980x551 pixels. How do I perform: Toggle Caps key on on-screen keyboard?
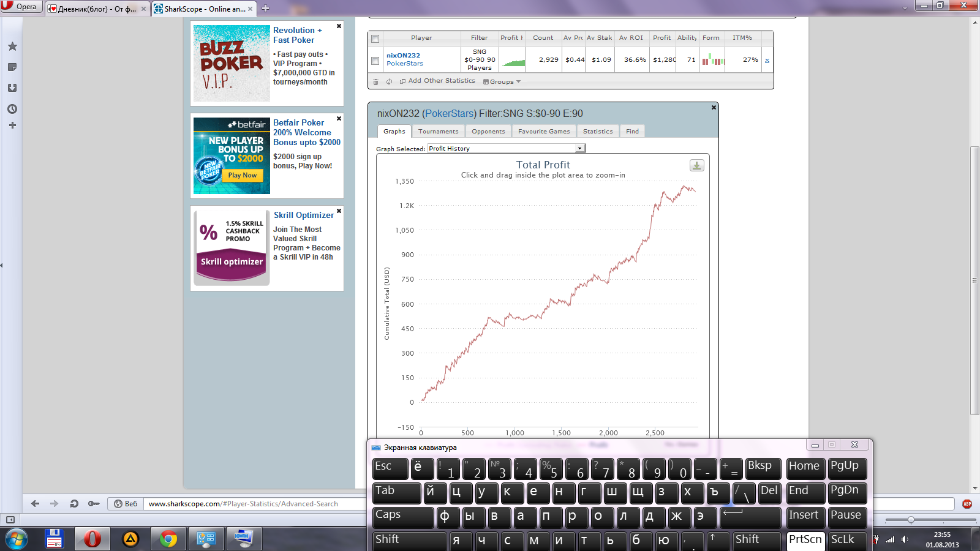tap(402, 516)
